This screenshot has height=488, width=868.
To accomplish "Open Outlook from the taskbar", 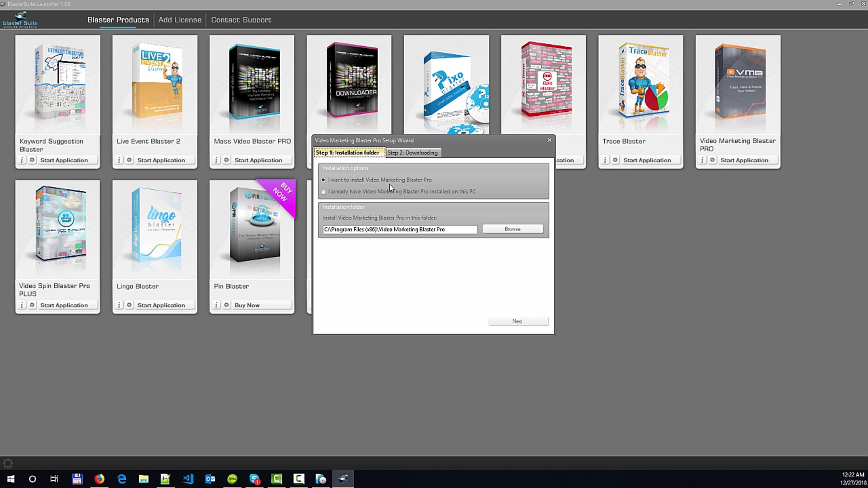I will coord(210,479).
